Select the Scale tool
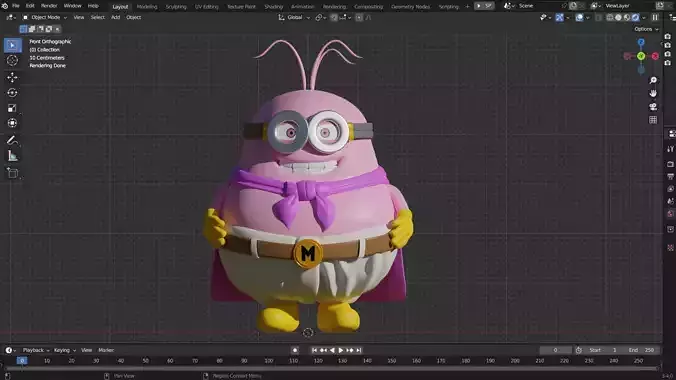This screenshot has height=380, width=676. coord(12,108)
